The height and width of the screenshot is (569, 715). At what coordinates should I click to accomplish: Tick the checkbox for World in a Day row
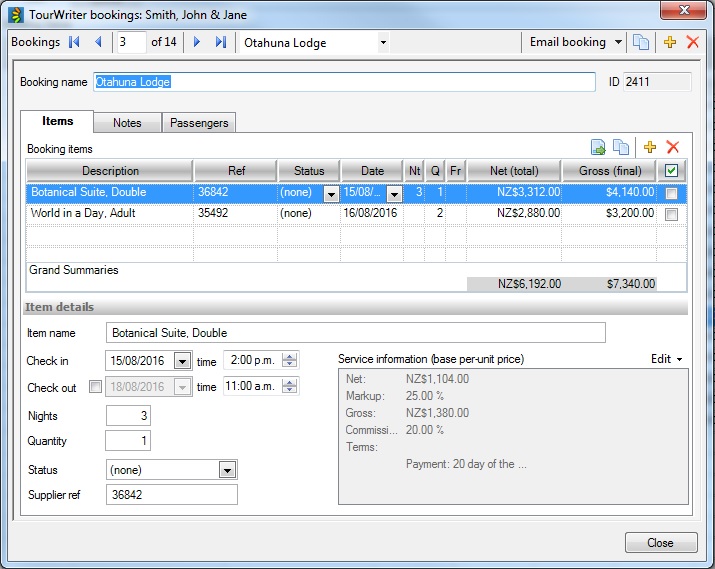pos(671,214)
